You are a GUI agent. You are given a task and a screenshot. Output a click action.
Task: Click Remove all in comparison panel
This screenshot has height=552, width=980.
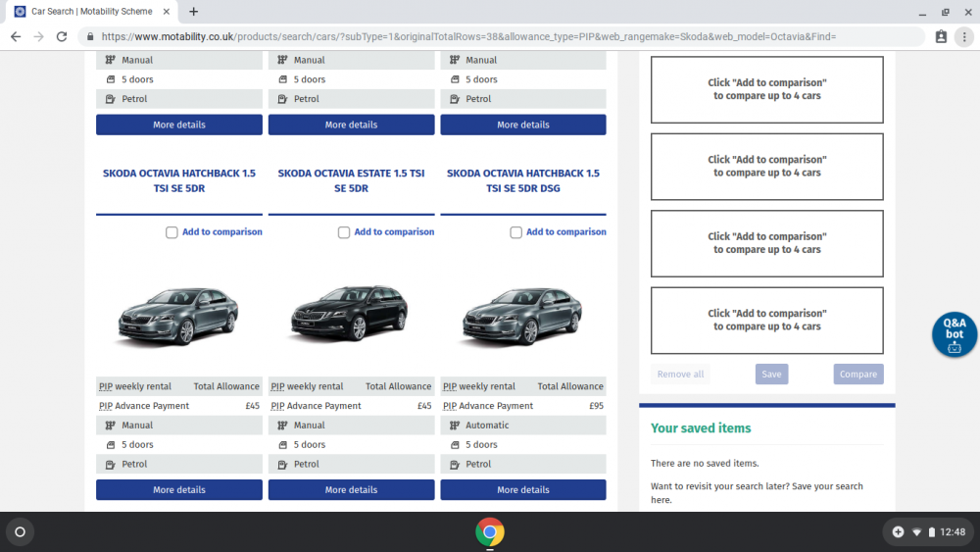point(680,374)
